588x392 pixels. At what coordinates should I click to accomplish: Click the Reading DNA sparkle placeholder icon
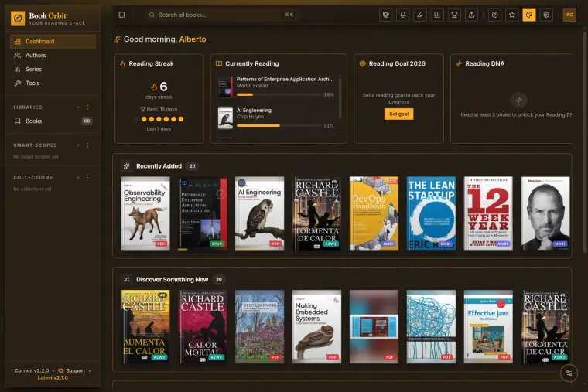click(519, 100)
